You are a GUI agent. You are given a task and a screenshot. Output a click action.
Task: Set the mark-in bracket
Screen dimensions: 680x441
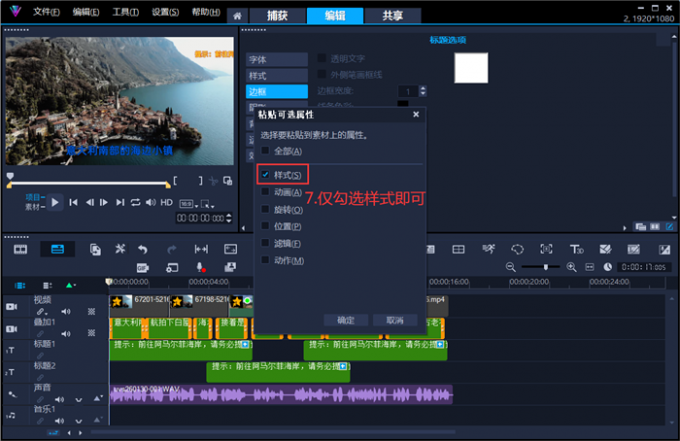tap(175, 181)
